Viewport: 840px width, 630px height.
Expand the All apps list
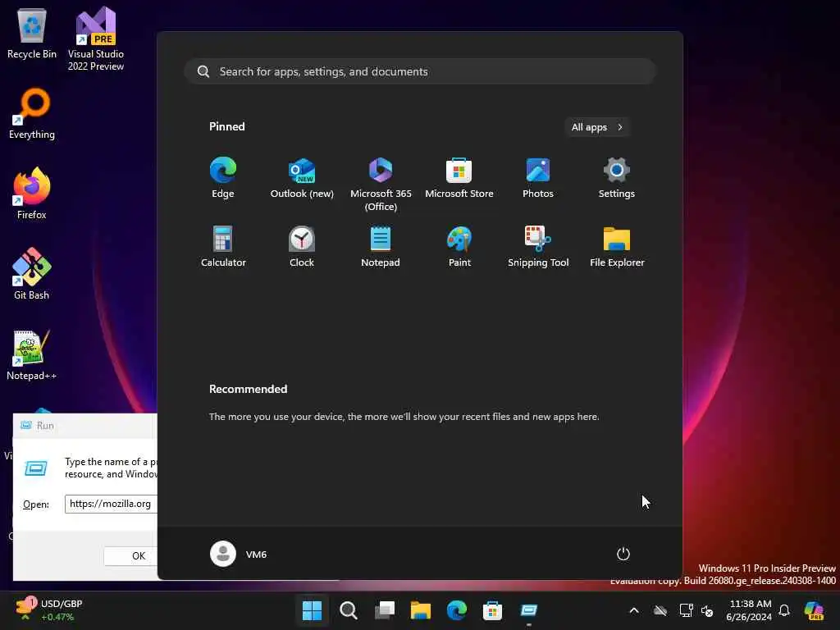(x=597, y=127)
